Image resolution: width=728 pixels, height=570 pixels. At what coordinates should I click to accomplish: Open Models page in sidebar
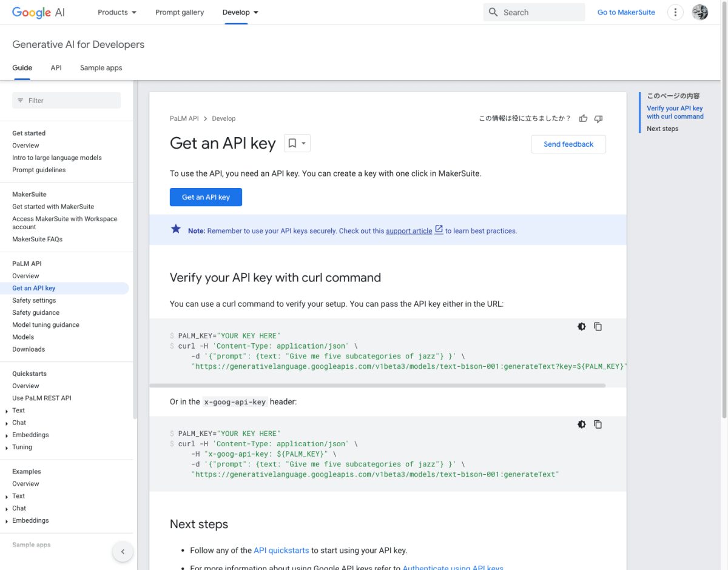23,337
